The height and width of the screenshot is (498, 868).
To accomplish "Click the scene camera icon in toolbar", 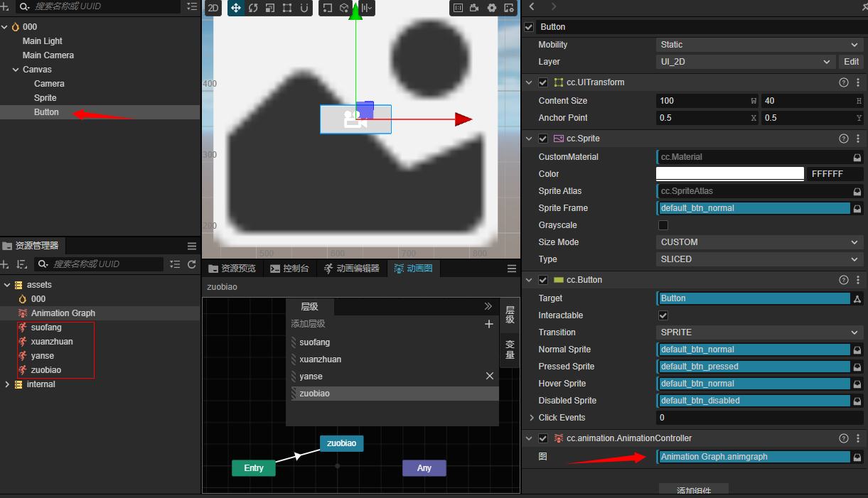I will point(474,8).
